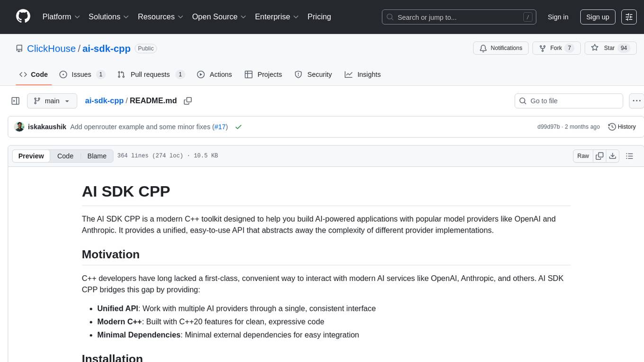The height and width of the screenshot is (362, 644).
Task: Switch to the Actions tab
Action: [x=215, y=74]
